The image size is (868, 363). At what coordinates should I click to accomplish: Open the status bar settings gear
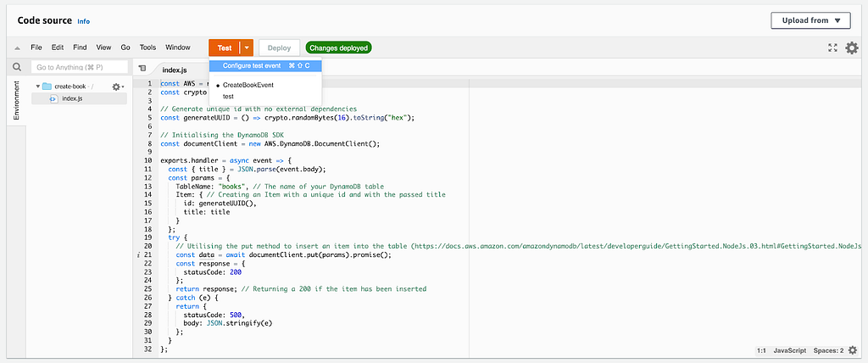click(x=853, y=350)
